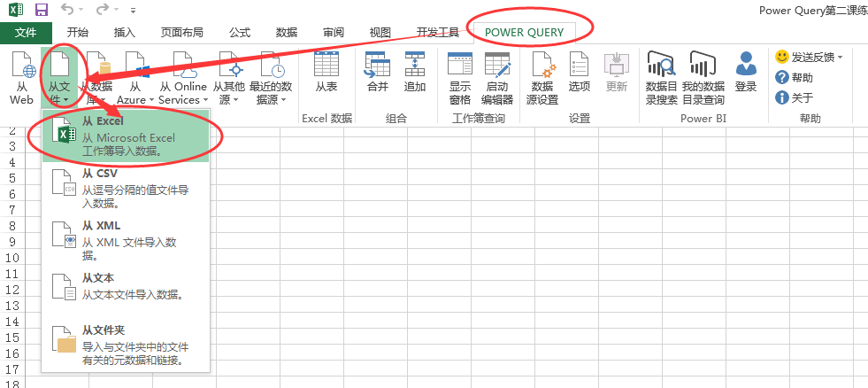Screen dimensions: 868x388
Task: Open the File (文件) tab
Action: (x=26, y=33)
